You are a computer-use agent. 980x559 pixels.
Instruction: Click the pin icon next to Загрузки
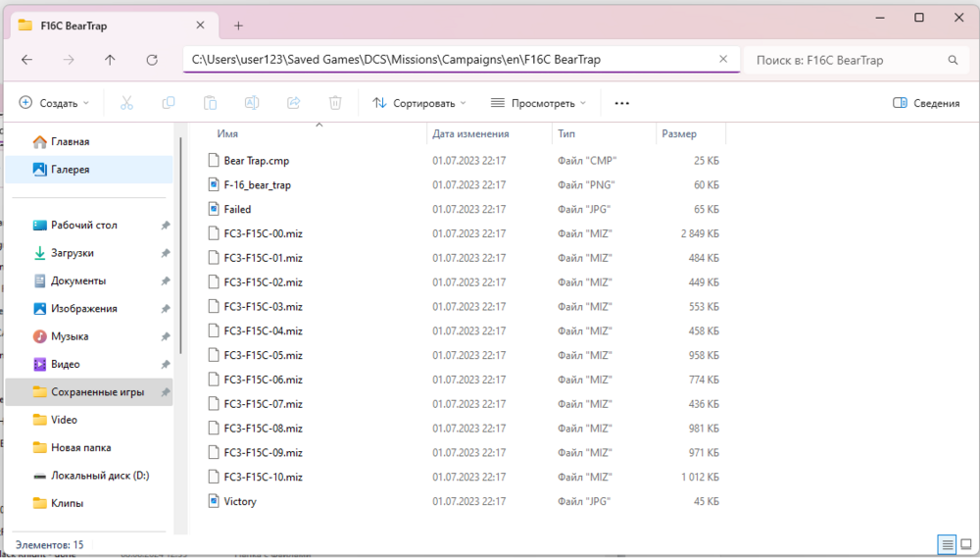point(165,253)
